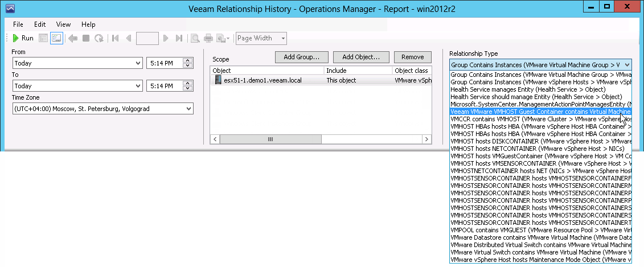The image size is (644, 267).
Task: Click the Remove button
Action: (x=412, y=57)
